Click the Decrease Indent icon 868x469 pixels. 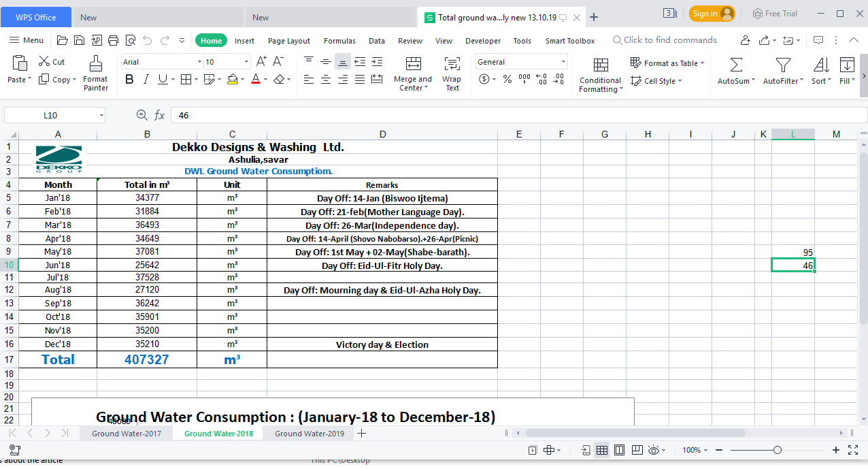(360, 61)
